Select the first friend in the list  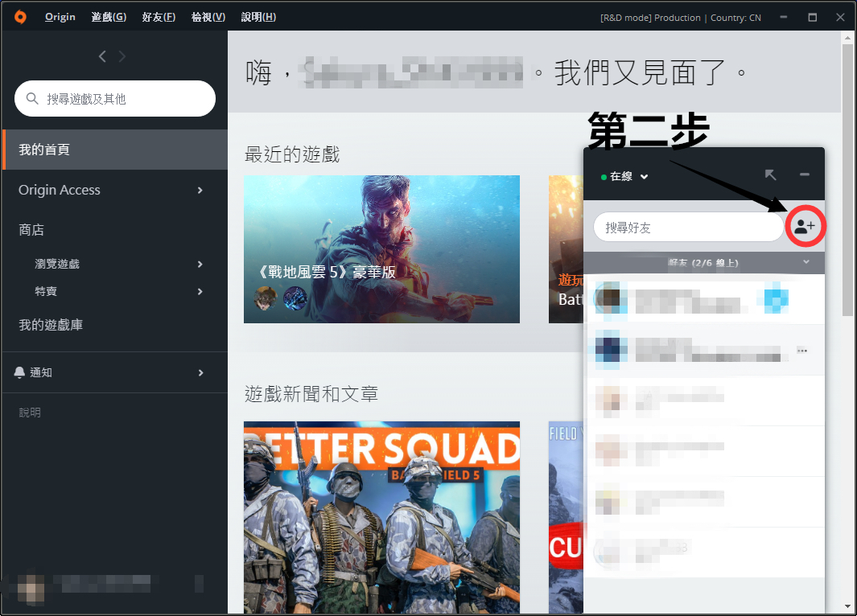[704, 299]
